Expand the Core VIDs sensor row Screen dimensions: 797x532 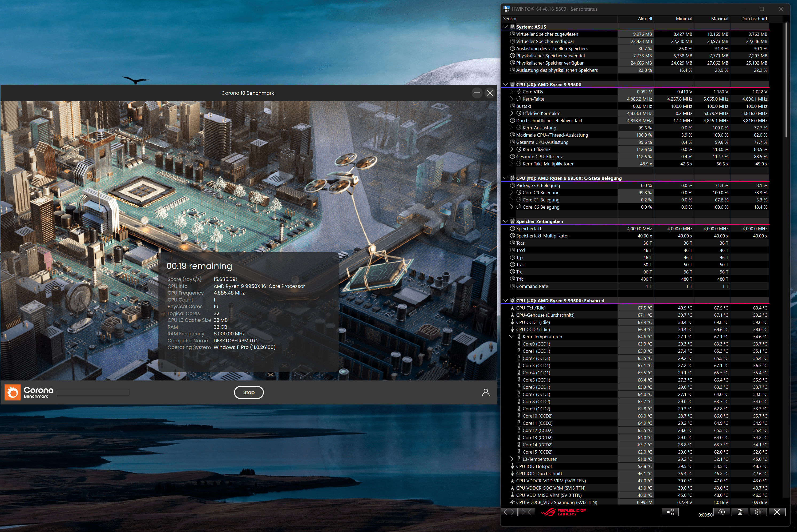[512, 92]
